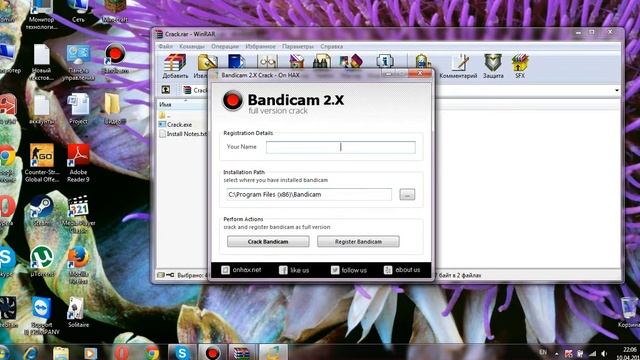Select the Minecraft desktop icon
The height and width of the screenshot is (360, 640).
tap(115, 11)
